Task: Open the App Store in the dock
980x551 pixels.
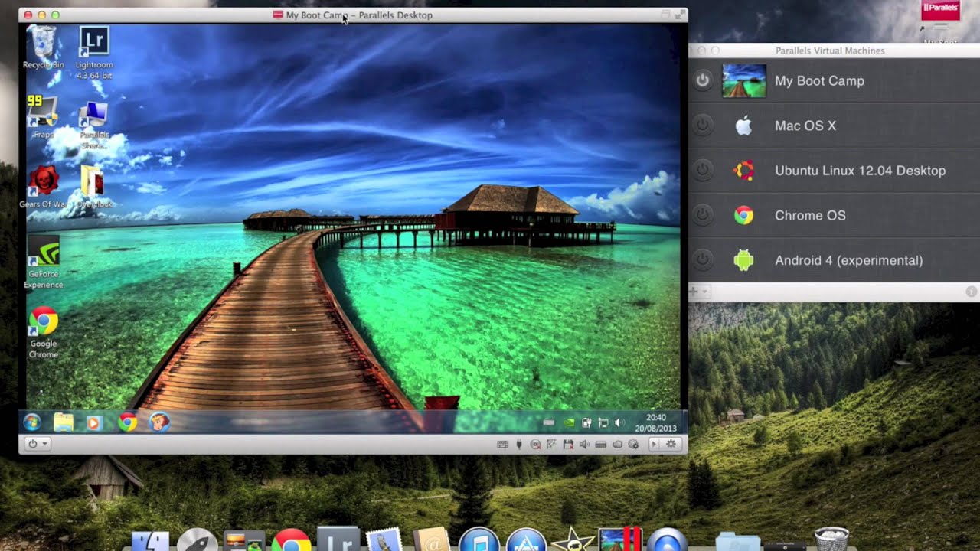Action: click(x=525, y=540)
